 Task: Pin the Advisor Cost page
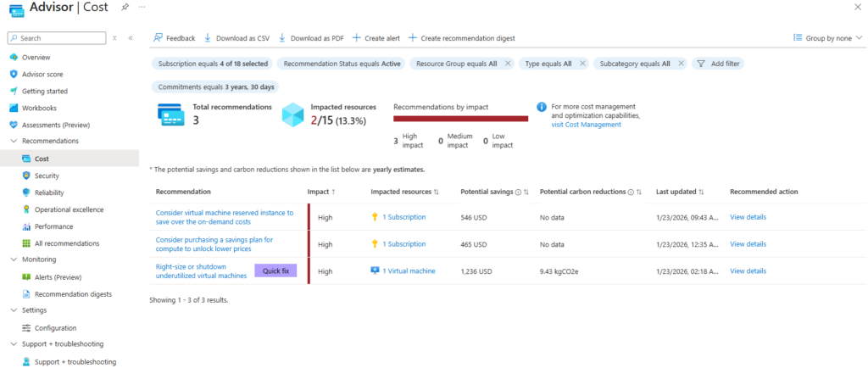125,8
